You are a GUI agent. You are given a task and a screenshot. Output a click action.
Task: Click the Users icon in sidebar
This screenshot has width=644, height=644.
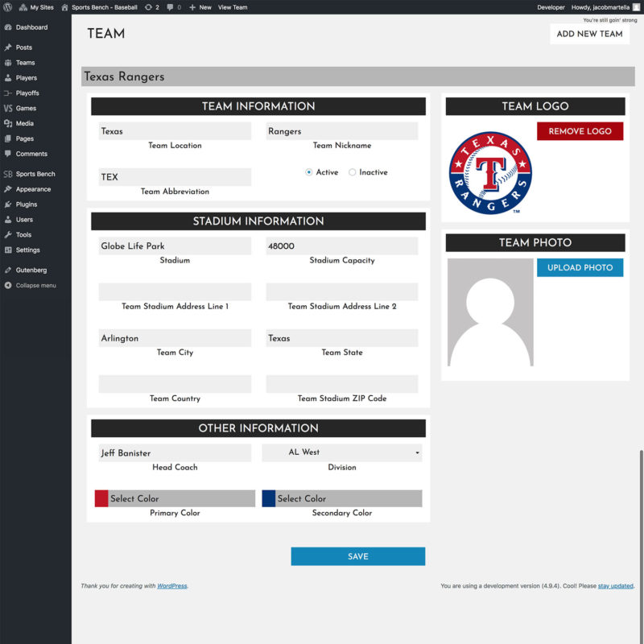(x=8, y=219)
